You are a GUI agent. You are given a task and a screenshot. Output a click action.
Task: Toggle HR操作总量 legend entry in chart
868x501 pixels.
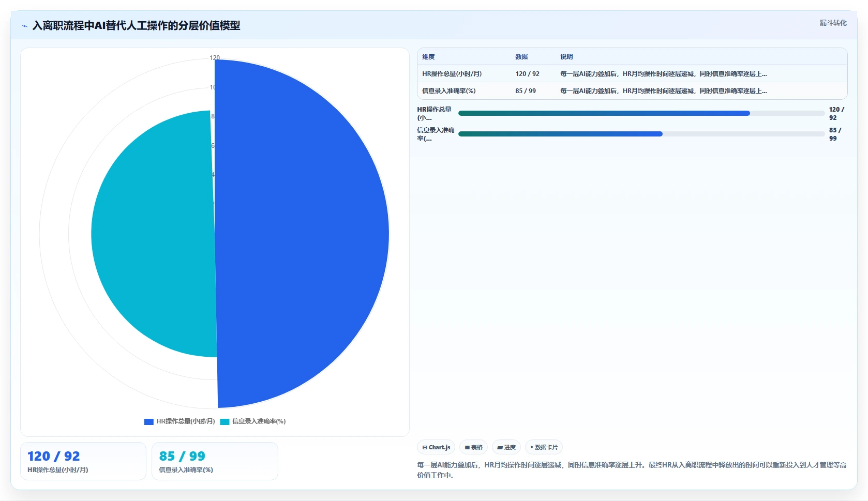[x=179, y=421]
